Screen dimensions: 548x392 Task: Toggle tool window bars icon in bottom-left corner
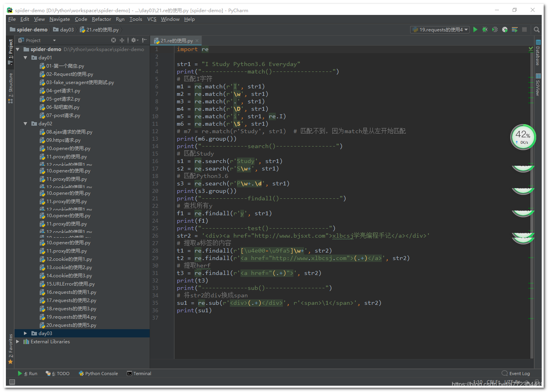[x=12, y=382]
